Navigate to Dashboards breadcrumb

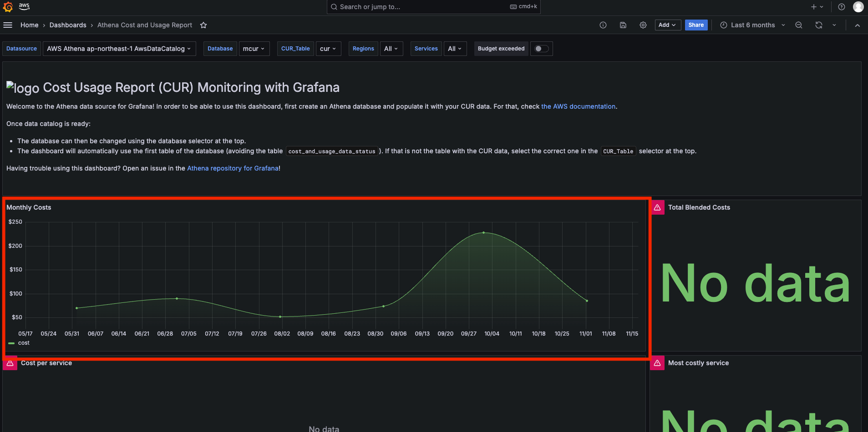point(68,25)
